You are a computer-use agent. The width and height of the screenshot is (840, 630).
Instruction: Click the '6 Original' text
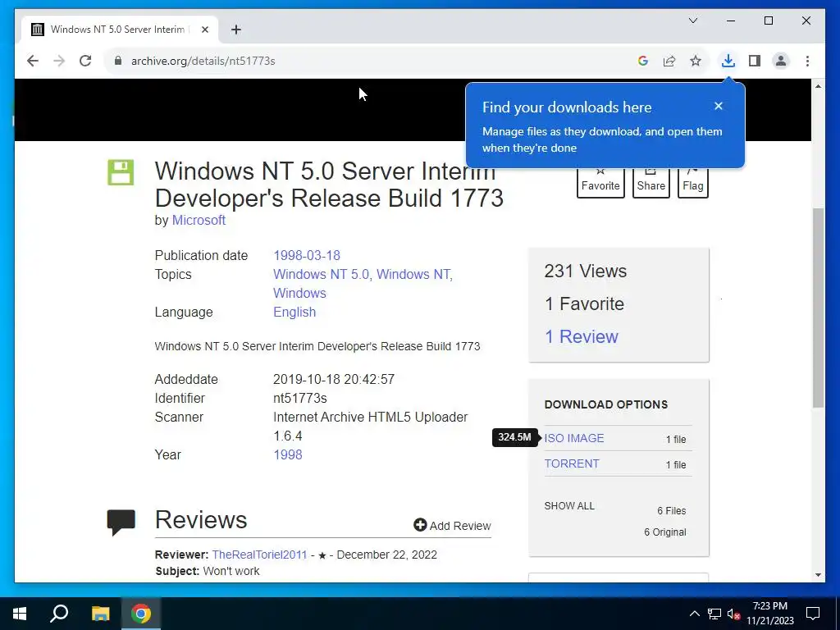point(664,532)
